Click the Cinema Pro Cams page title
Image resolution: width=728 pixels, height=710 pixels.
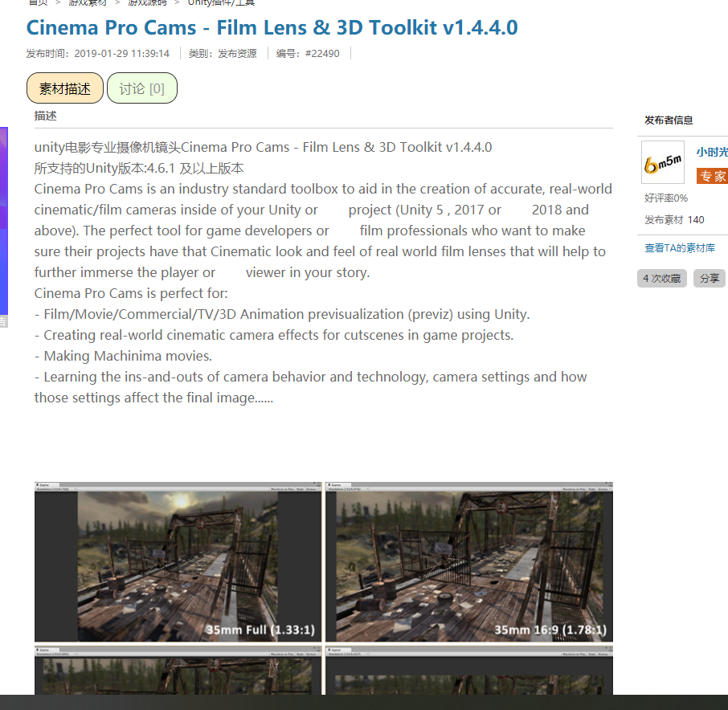(272, 27)
